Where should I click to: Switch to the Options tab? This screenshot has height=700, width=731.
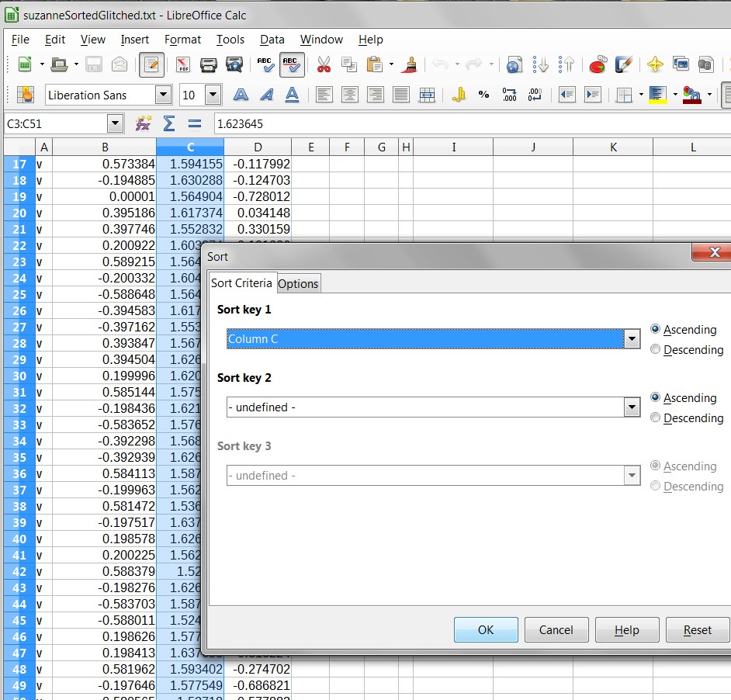[298, 283]
